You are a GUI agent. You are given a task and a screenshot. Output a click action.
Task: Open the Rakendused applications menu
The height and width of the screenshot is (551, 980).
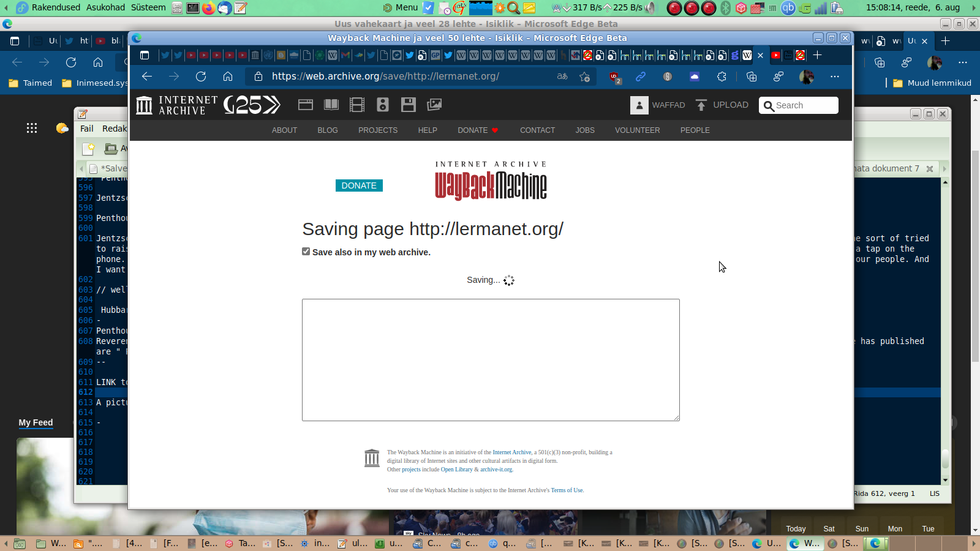pyautogui.click(x=49, y=7)
